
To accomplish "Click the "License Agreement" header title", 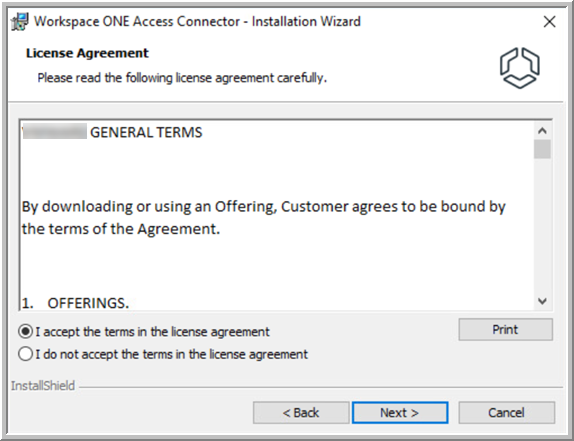I will (x=87, y=53).
